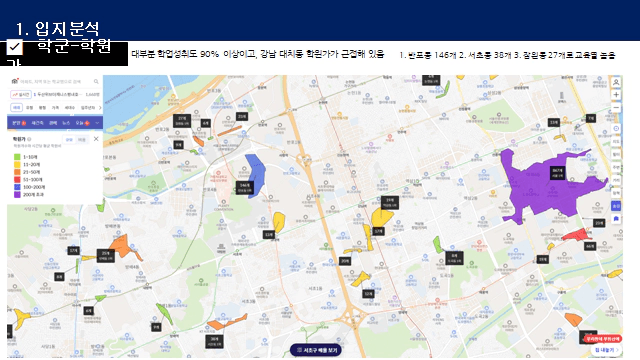Screen dimensions: 640x360
Task: Tick the checkbox beside 학군-학원가
Action: (x=14, y=47)
